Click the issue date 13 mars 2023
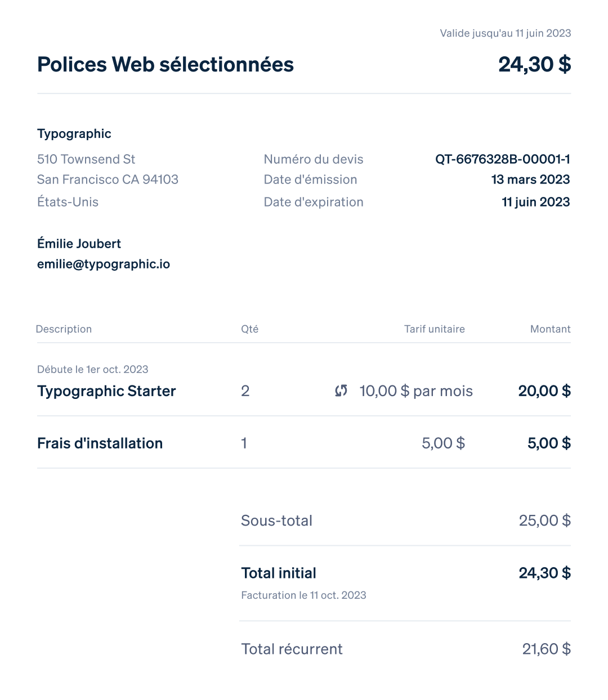The width and height of the screenshot is (608, 700). point(531,180)
